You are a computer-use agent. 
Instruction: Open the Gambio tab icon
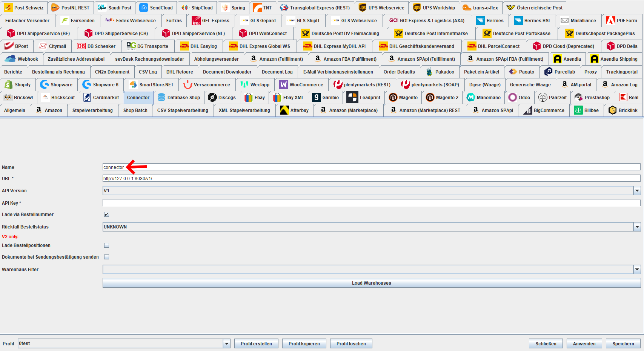coord(317,97)
